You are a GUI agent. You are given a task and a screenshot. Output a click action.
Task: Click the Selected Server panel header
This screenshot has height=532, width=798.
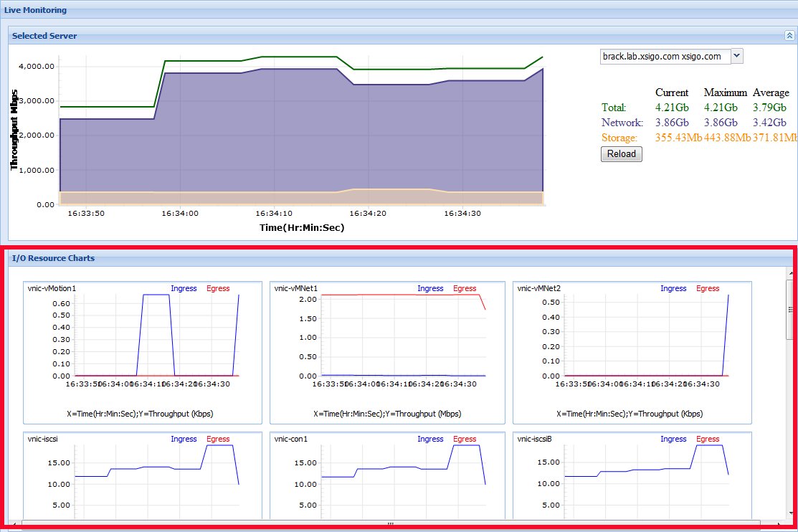(x=401, y=36)
